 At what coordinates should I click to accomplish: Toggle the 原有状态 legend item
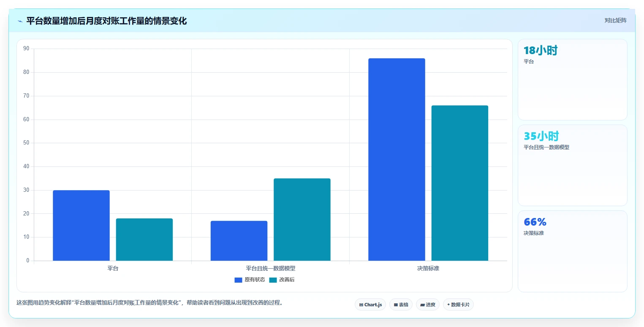click(250, 280)
